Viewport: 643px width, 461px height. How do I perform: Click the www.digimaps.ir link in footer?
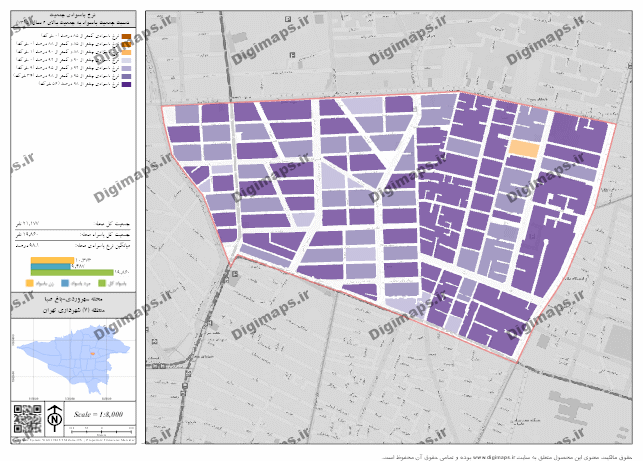tap(493, 457)
